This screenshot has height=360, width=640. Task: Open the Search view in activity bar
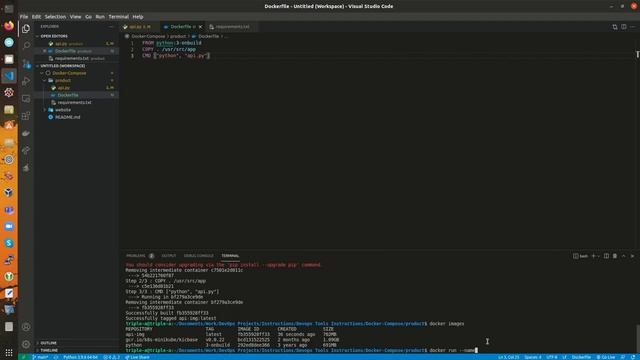26,46
